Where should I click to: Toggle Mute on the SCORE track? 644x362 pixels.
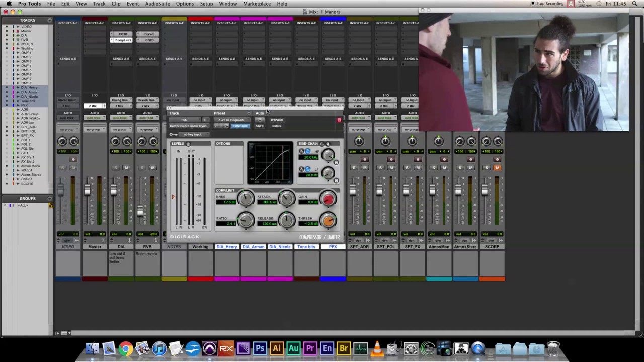pos(497,168)
